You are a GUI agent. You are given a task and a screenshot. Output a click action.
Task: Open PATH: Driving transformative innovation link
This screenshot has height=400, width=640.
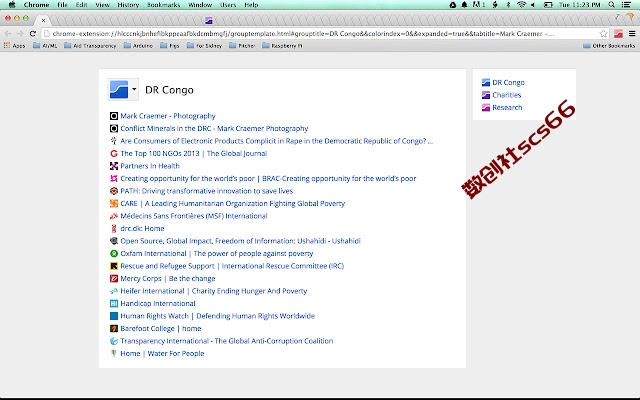(x=207, y=191)
